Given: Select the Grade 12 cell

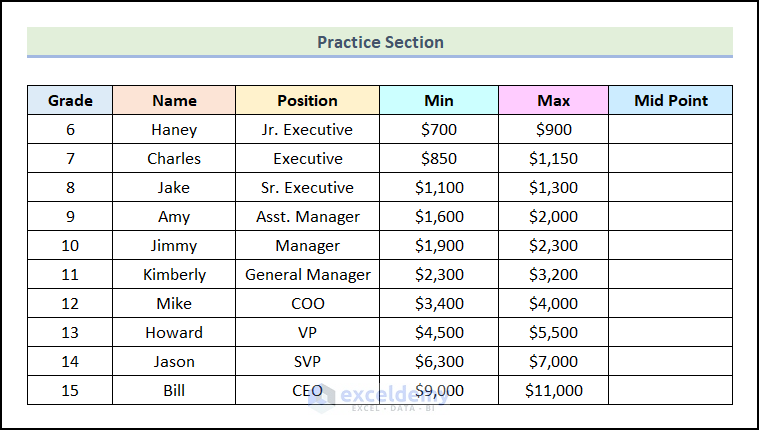Looking at the screenshot, I should tap(70, 303).
